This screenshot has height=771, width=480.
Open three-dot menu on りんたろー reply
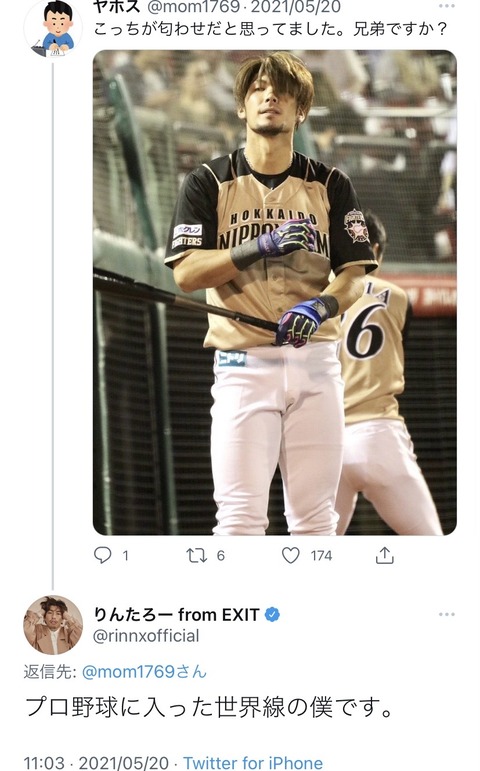pos(447,614)
